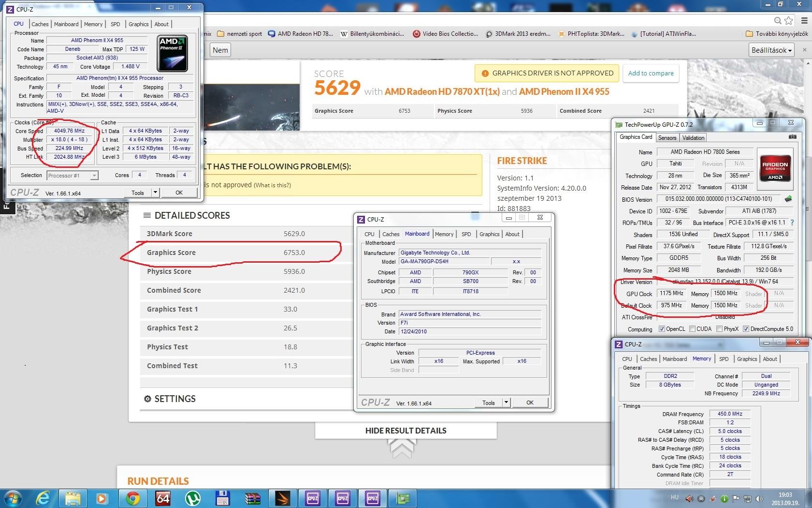The height and width of the screenshot is (508, 812).
Task: Switch to GPU-Z in the taskbar
Action: (403, 498)
